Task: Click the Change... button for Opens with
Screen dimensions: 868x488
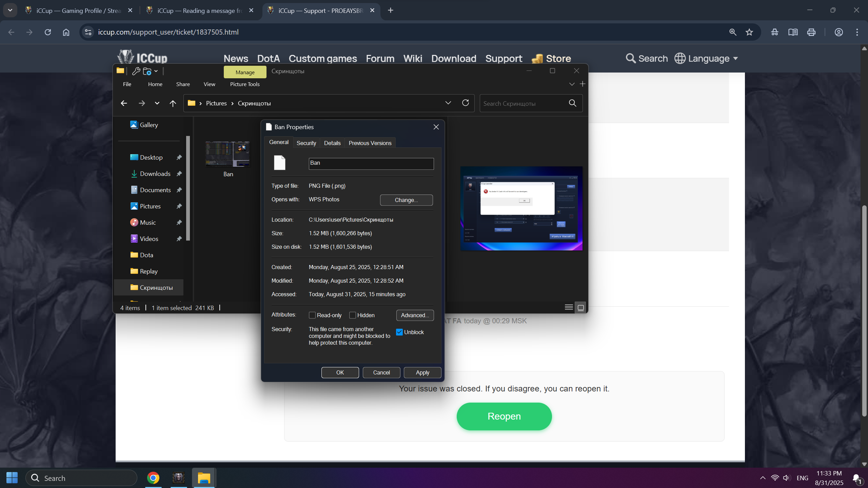Action: click(406, 200)
